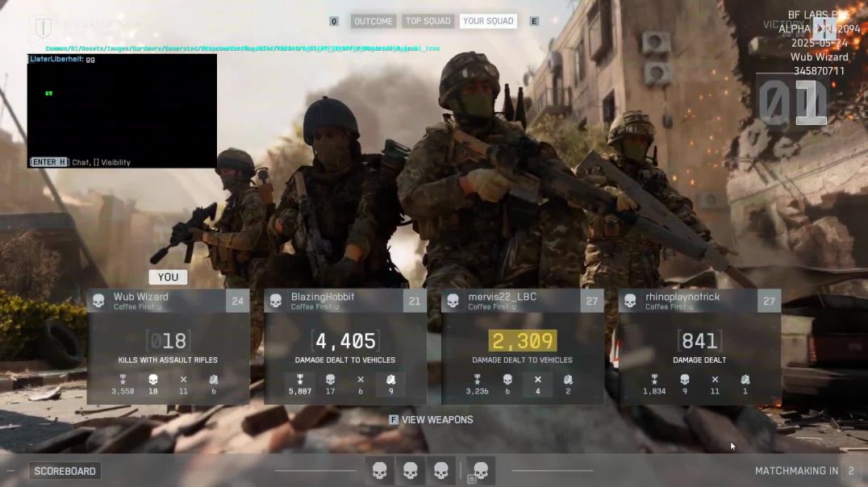Click Wub Wizard's level 24 badge
This screenshot has width=868, height=487.
click(x=237, y=301)
